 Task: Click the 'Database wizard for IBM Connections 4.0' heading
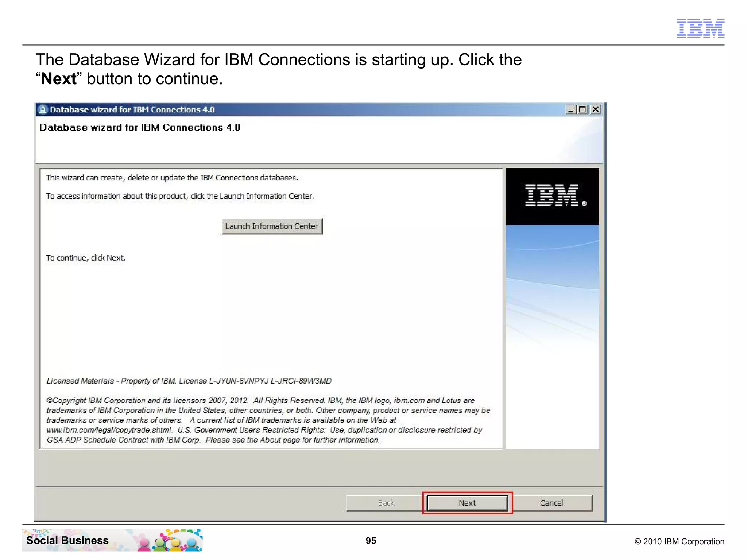(x=140, y=127)
